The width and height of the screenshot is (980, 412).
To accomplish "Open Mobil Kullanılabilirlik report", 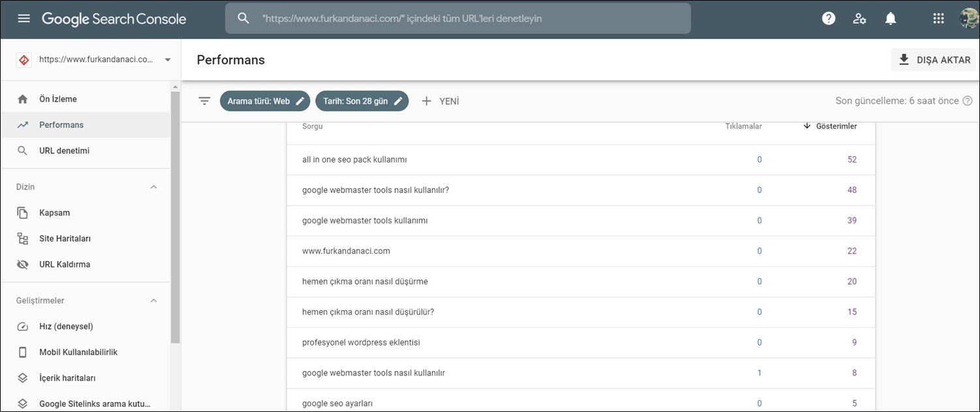I will (85, 352).
